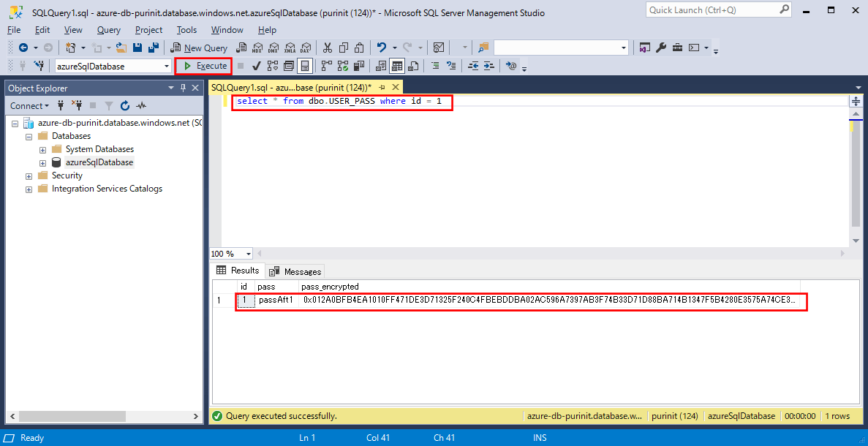Toggle IntelliSense Enabled button
Viewport: 868px width, 446px height.
point(304,66)
